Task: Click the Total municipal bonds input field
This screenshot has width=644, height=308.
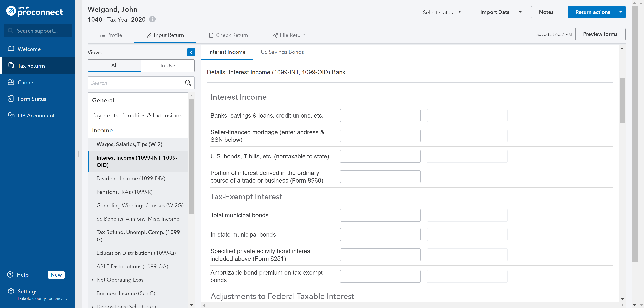Action: click(x=380, y=215)
